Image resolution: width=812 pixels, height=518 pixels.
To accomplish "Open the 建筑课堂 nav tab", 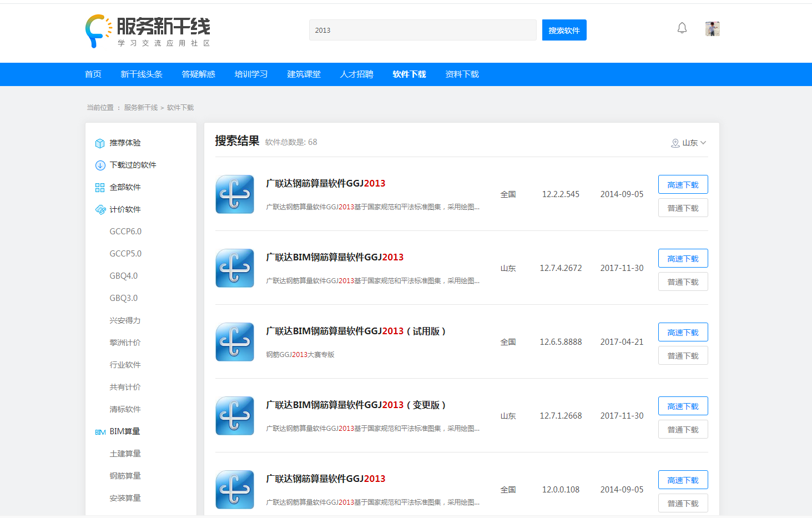I will coord(304,74).
